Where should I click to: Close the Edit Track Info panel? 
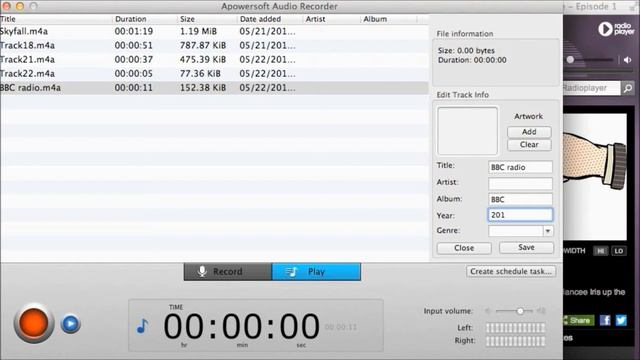[x=464, y=248]
